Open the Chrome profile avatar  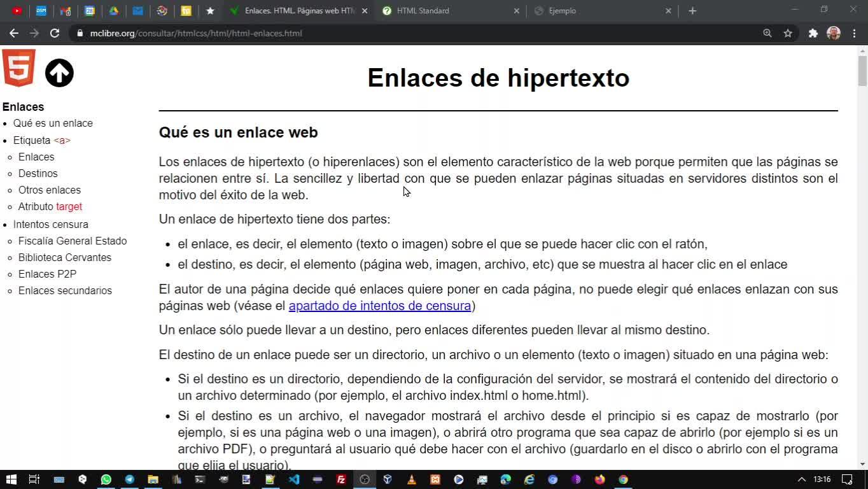click(x=834, y=33)
